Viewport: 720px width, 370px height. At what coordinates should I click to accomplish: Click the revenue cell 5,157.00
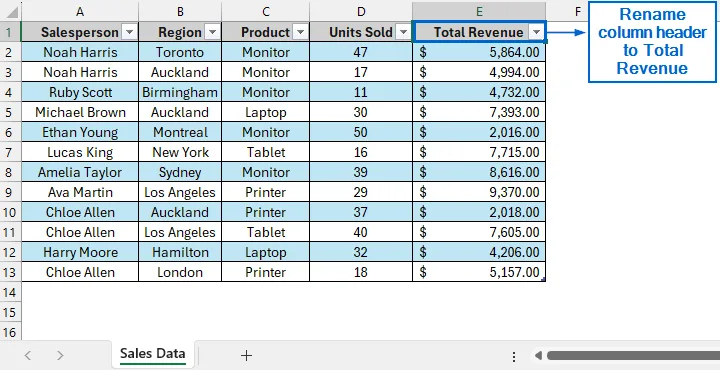click(x=479, y=272)
